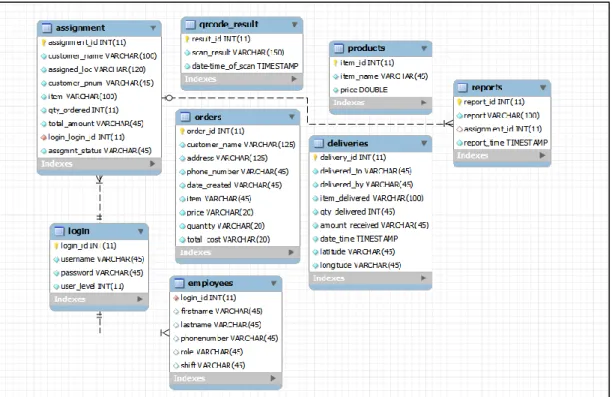612x397 pixels.
Task: Expand Indexes section of employees table
Action: (273, 378)
